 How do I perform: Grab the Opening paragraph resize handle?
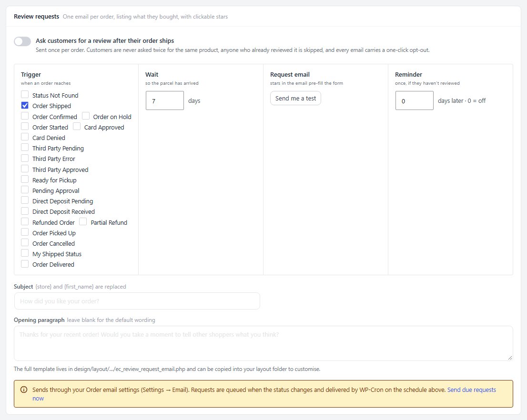coord(510,358)
